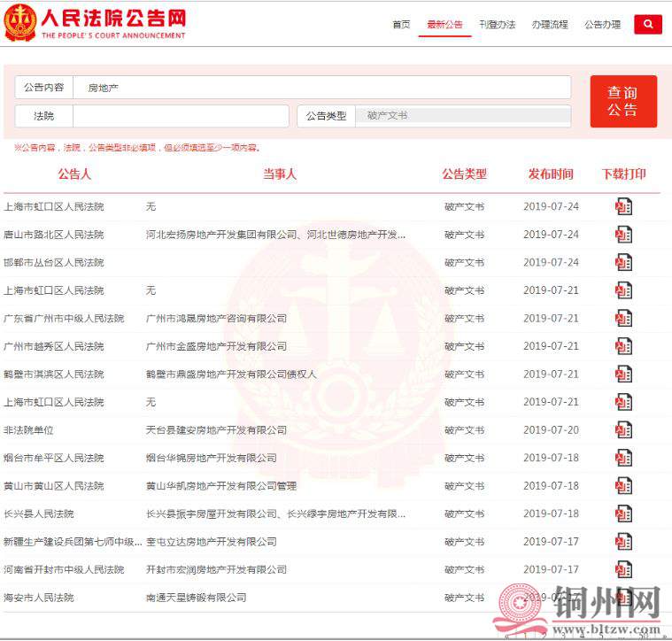Download the PDF for the 非法院单位 row
The height and width of the screenshot is (641, 672).
[623, 429]
